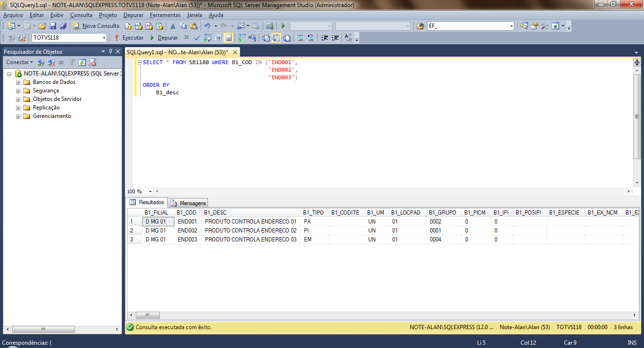644x348 pixels.
Task: Pin the Pesquisador de Objetos panel
Action: click(111, 51)
